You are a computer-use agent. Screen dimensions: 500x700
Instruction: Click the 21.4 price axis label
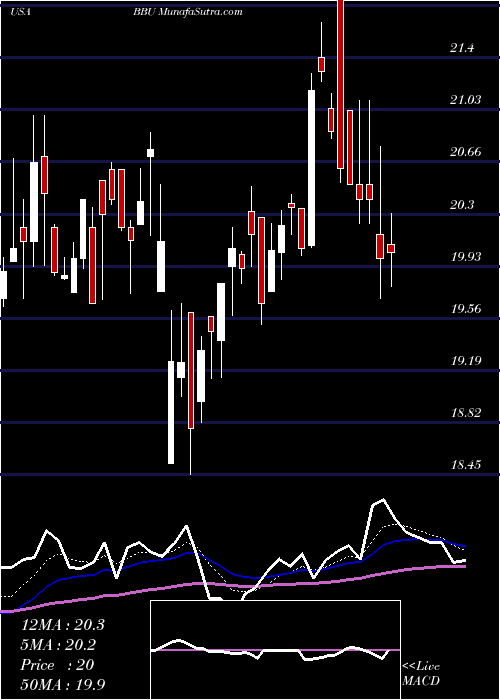463,48
